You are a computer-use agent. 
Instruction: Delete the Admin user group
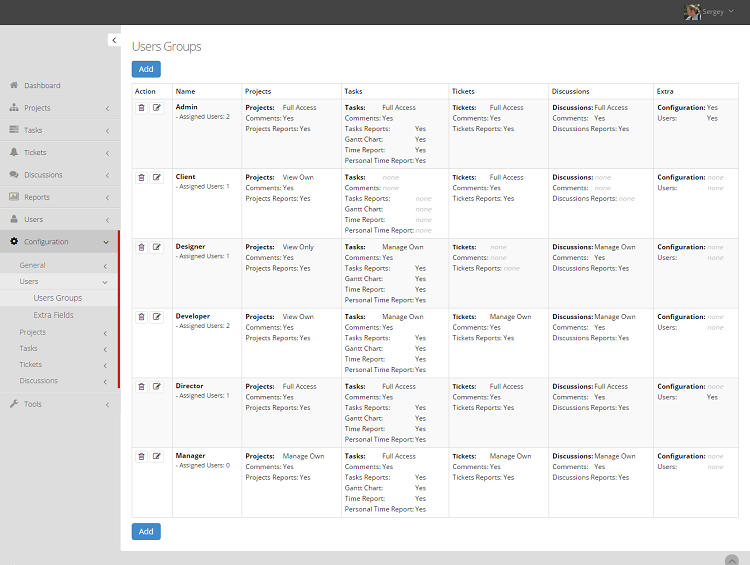pos(141,107)
